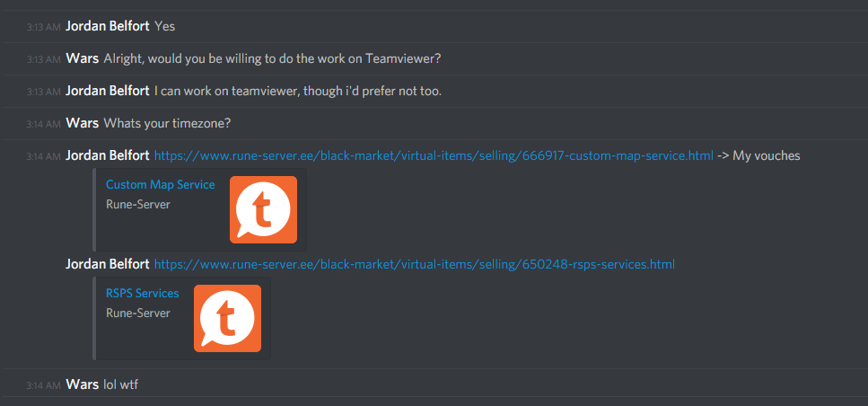Click the "Rune-Server" text in Custom Map Service embed
868x406 pixels.
click(x=138, y=205)
